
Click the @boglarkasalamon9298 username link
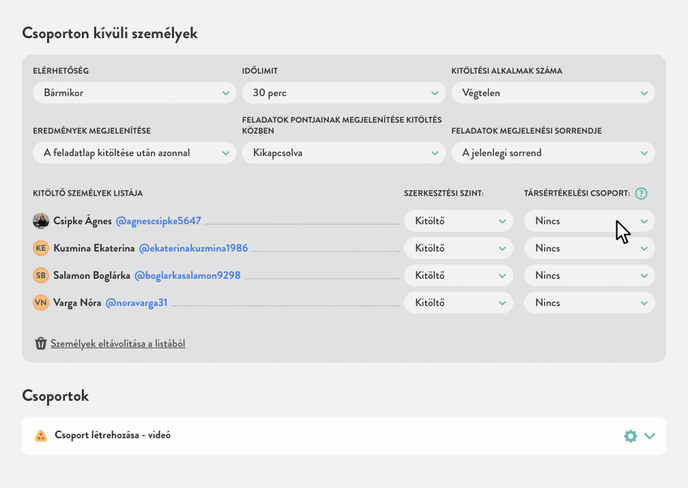[186, 275]
